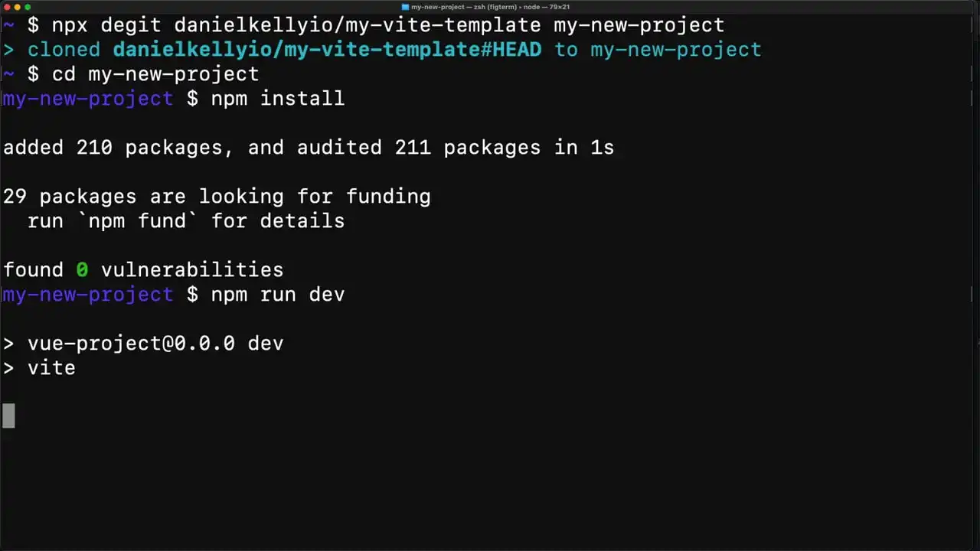Click the 'npm run dev' command text
The width and height of the screenshot is (980, 551).
coord(278,295)
